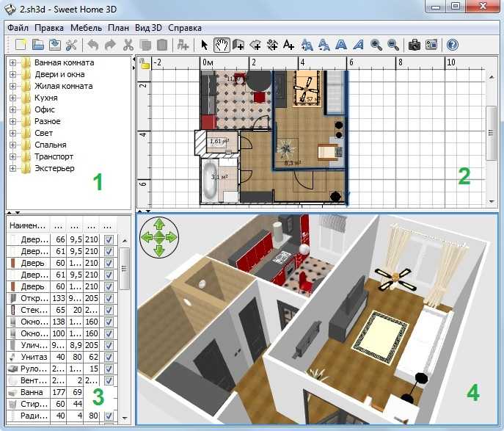Viewport: 504px width, 431px height.
Task: Click the furniture list vertical scrollbar thumb
Action: (x=124, y=268)
